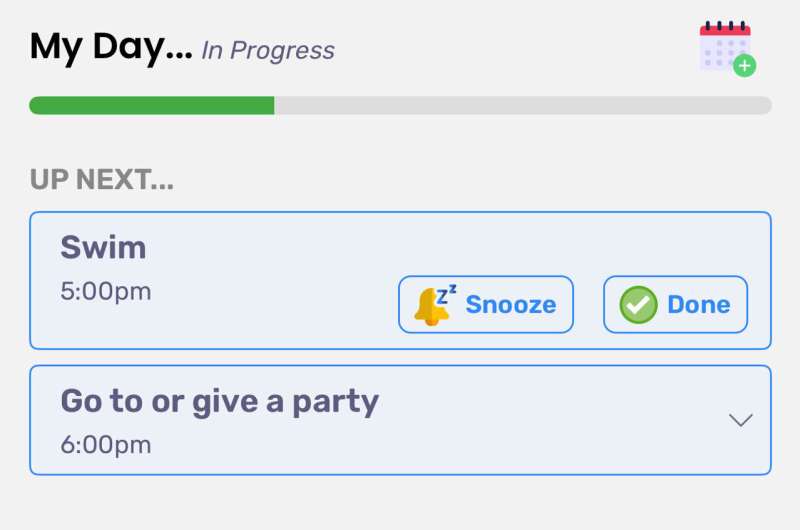Select the Go to or give a party card
The width and height of the screenshot is (800, 530).
click(x=401, y=420)
